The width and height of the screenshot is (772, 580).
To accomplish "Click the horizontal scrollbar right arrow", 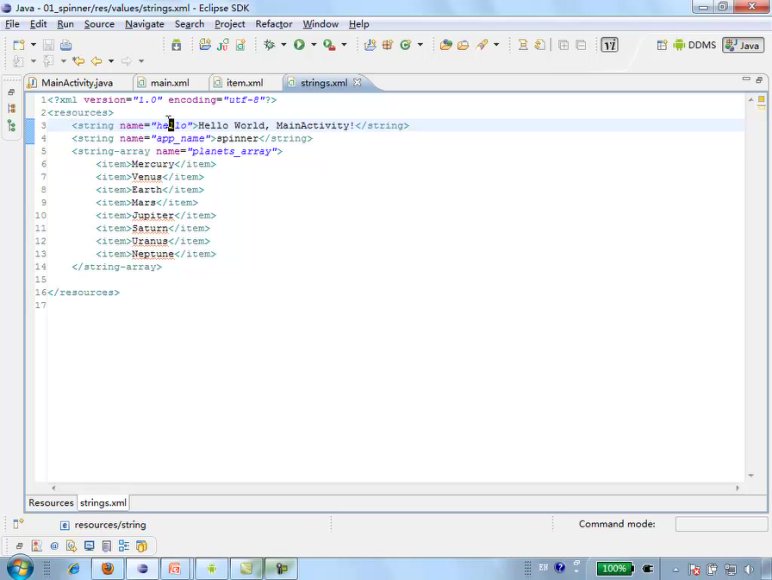I will pos(738,488).
